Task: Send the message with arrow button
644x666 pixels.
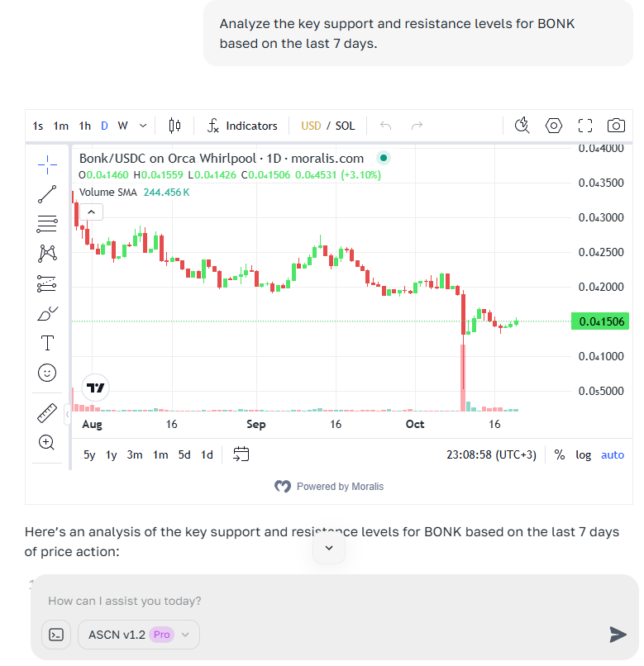Action: pos(618,634)
